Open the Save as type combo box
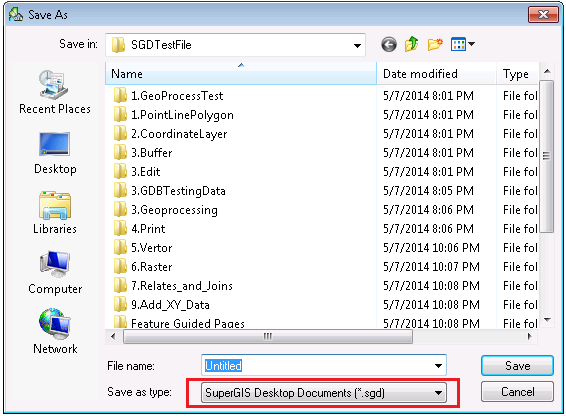 coord(323,393)
